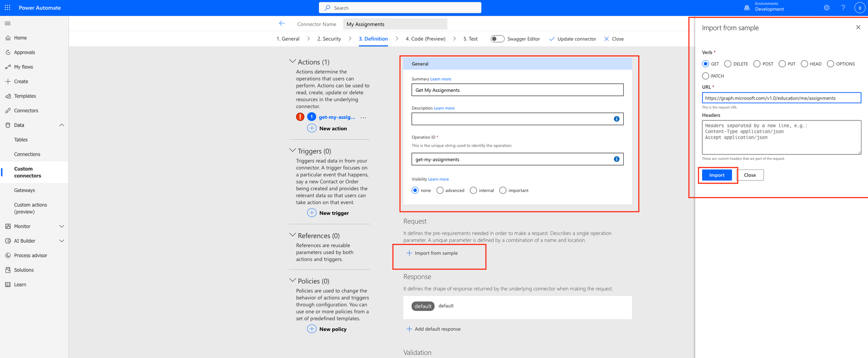The image size is (868, 358).
Task: Click the Import button
Action: point(717,175)
